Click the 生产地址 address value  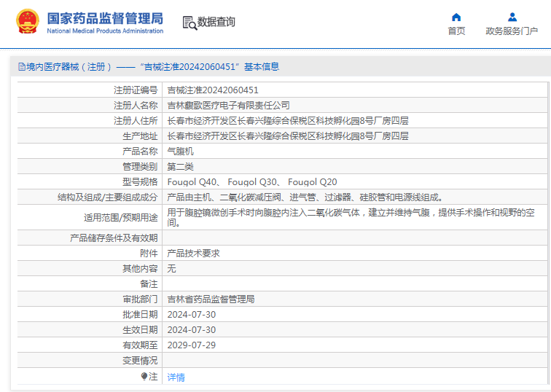click(288, 136)
